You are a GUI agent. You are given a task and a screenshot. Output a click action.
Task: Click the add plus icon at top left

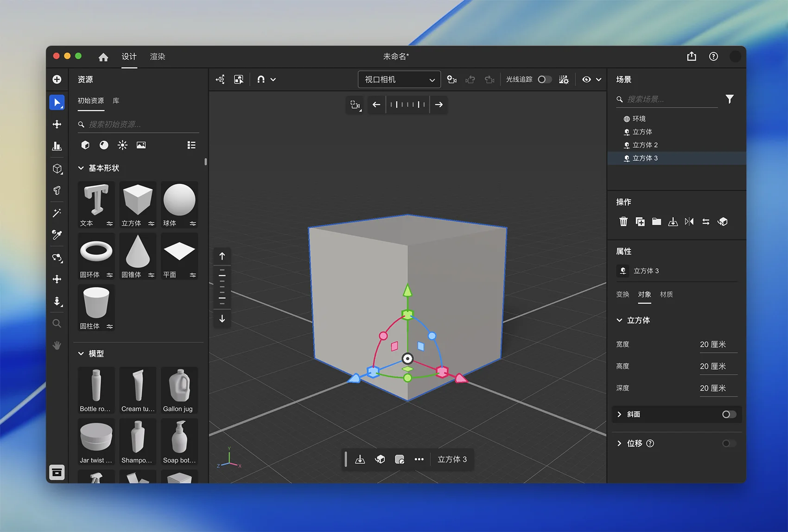tap(57, 79)
